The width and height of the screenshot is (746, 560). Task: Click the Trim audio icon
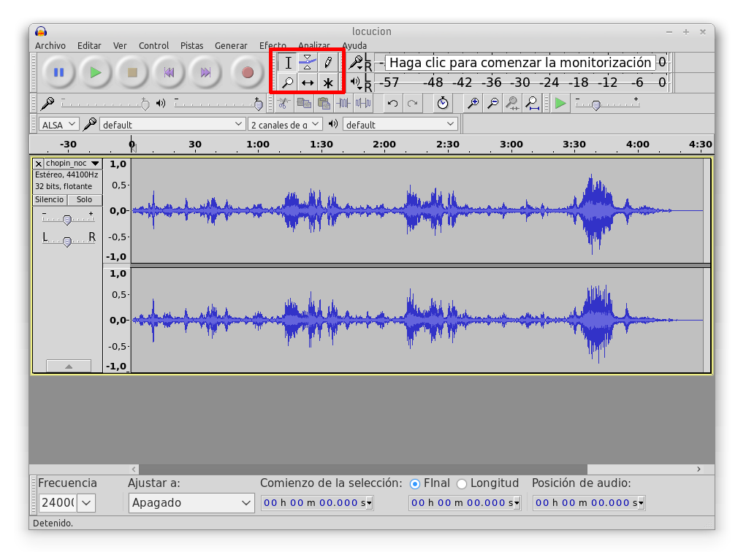[343, 103]
